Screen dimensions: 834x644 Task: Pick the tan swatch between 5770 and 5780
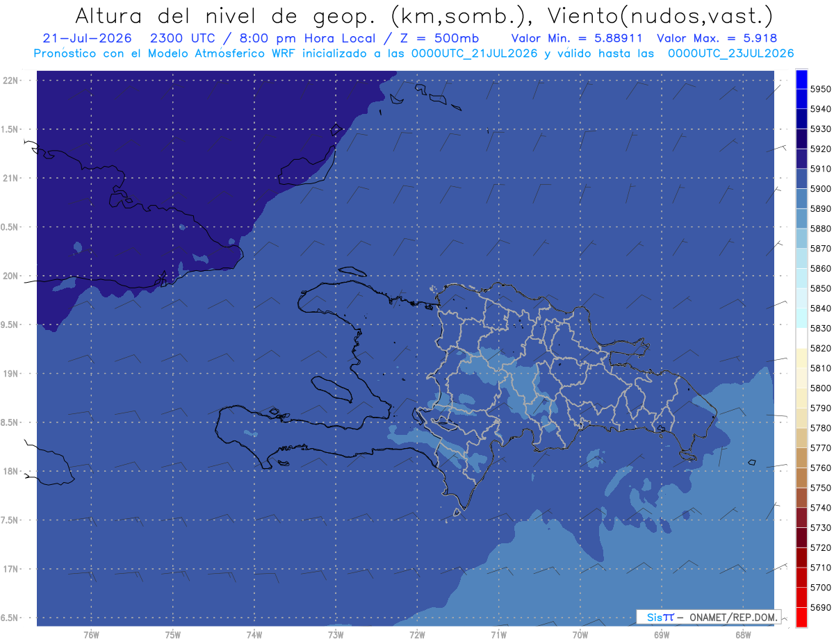pyautogui.click(x=801, y=438)
